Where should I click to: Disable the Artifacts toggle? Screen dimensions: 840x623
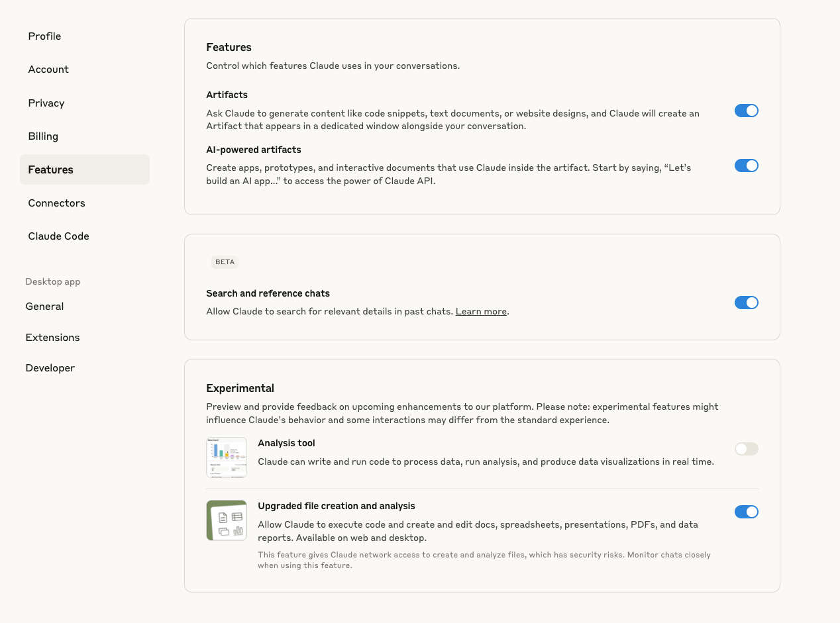coord(747,111)
